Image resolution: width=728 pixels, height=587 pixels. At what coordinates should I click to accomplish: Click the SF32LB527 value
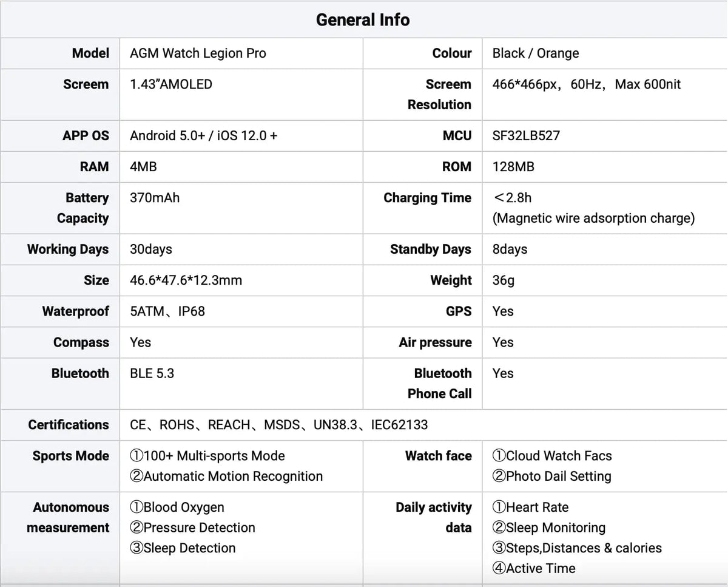click(526, 135)
